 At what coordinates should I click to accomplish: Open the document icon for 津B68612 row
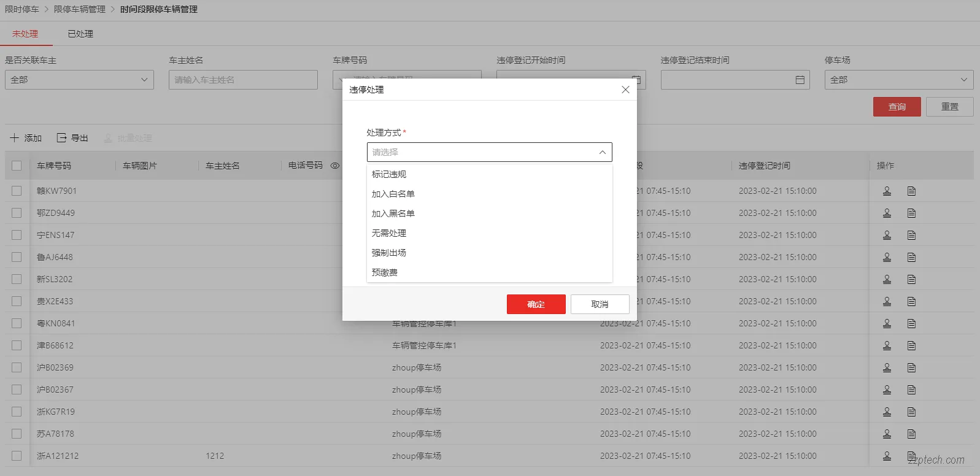(x=911, y=345)
